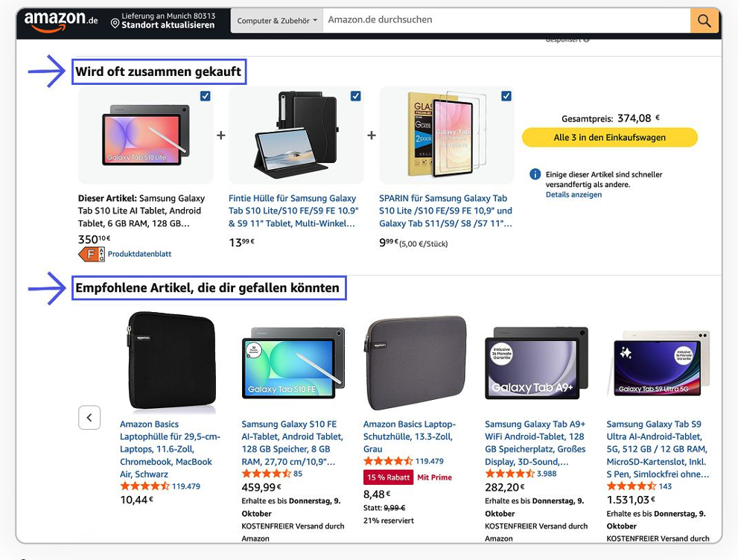Click the orange search magnifier icon
Viewport: 738px width, 560px height.
(703, 20)
